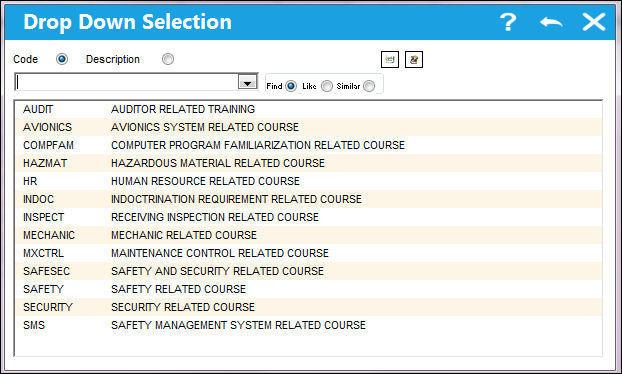This screenshot has height=374, width=622.
Task: Select the INSPECT code entry
Action: pos(44,217)
